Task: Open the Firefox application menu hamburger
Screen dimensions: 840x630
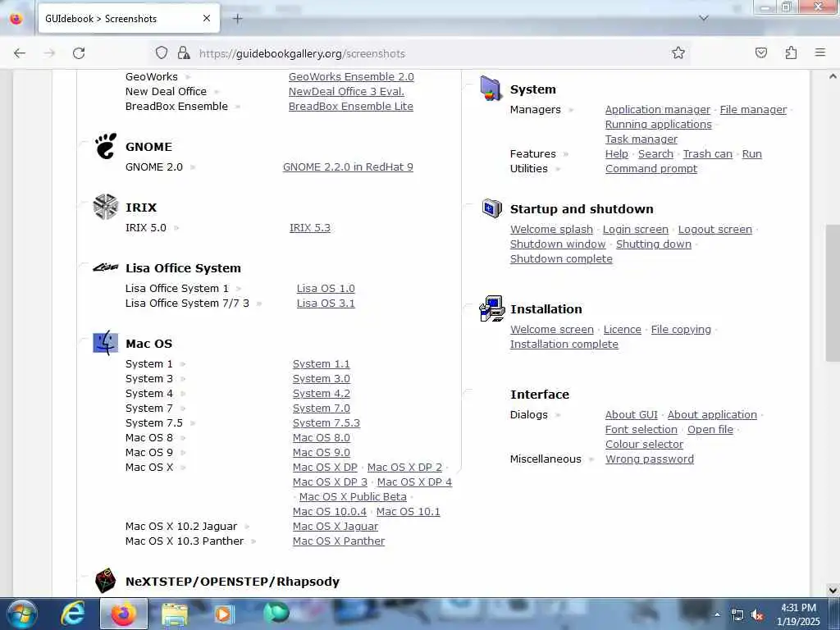Action: tap(820, 52)
